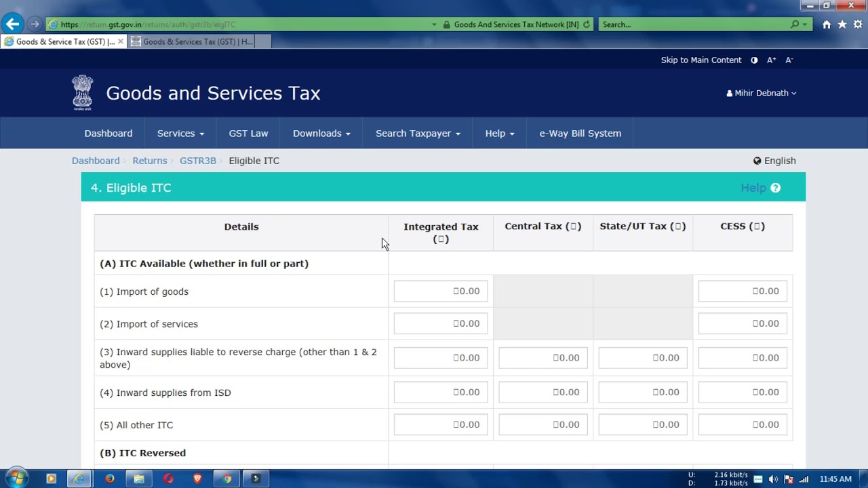Expand the Downloads menu

(321, 134)
